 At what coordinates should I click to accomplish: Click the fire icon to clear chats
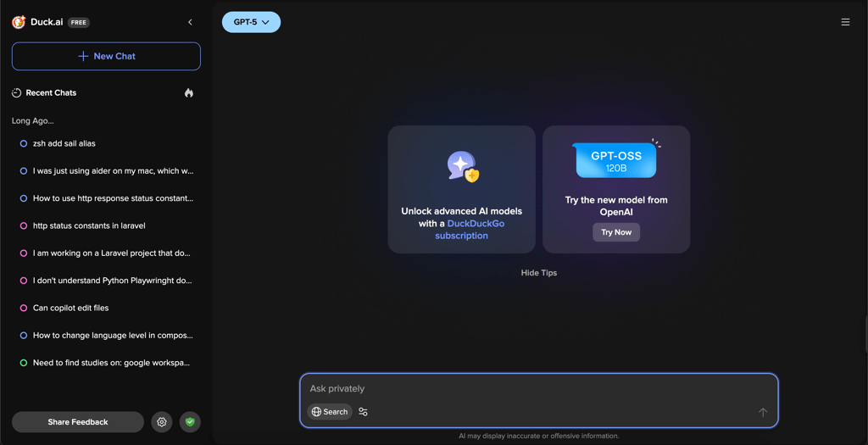pyautogui.click(x=189, y=93)
